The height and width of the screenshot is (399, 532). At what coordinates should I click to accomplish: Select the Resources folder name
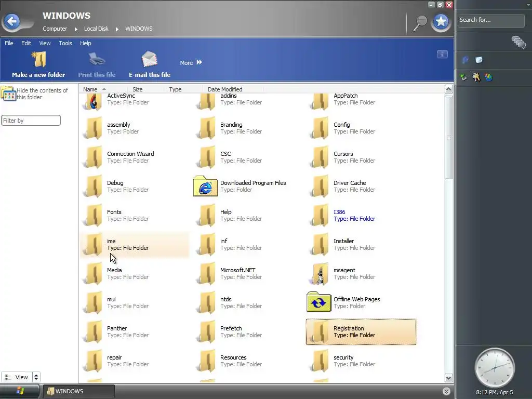[x=233, y=357]
